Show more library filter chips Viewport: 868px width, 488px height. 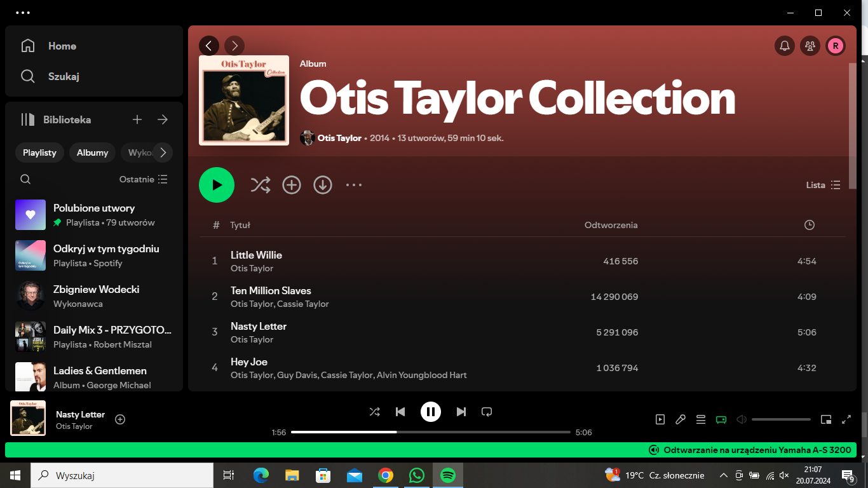[163, 152]
